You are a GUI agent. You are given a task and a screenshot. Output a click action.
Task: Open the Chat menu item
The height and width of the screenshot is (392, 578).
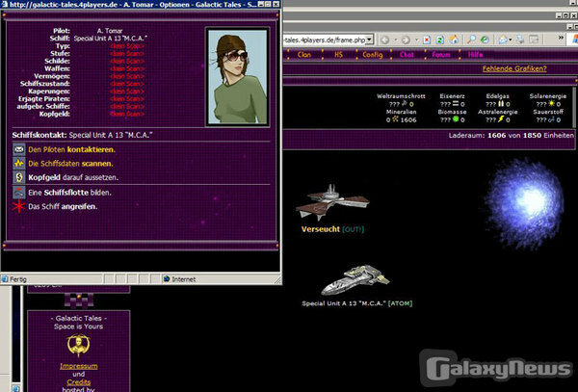407,55
